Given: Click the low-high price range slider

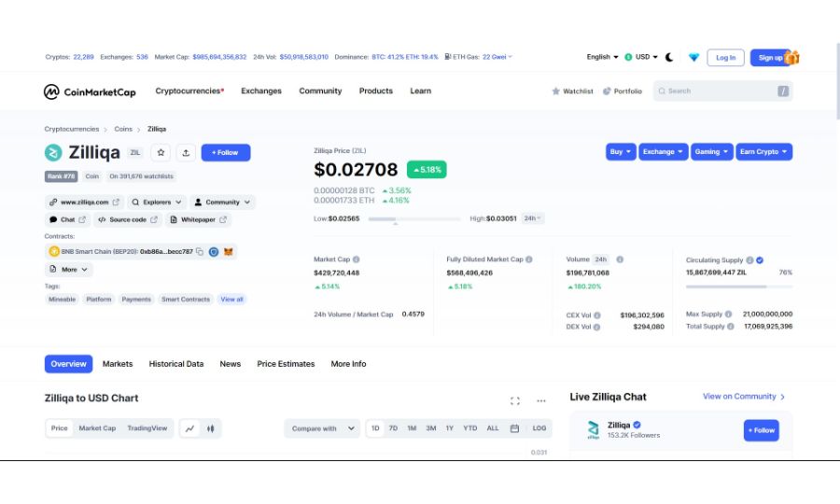Looking at the screenshot, I should 414,219.
